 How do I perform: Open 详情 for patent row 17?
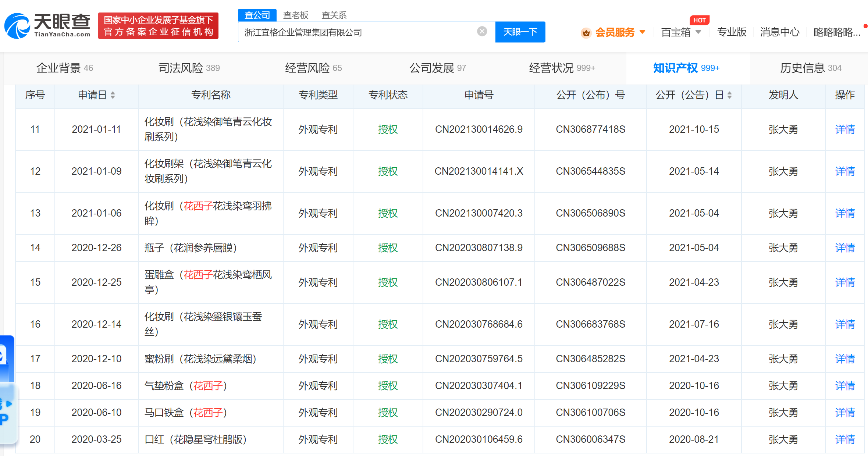point(845,359)
